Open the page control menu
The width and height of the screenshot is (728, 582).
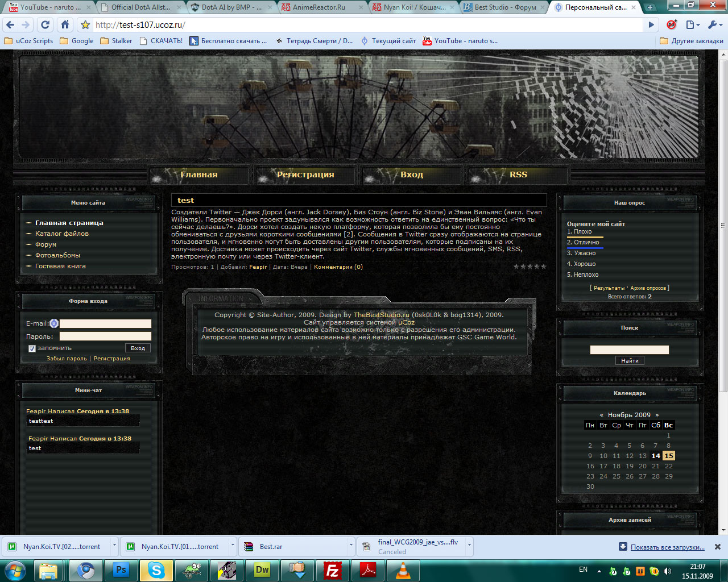(692, 25)
